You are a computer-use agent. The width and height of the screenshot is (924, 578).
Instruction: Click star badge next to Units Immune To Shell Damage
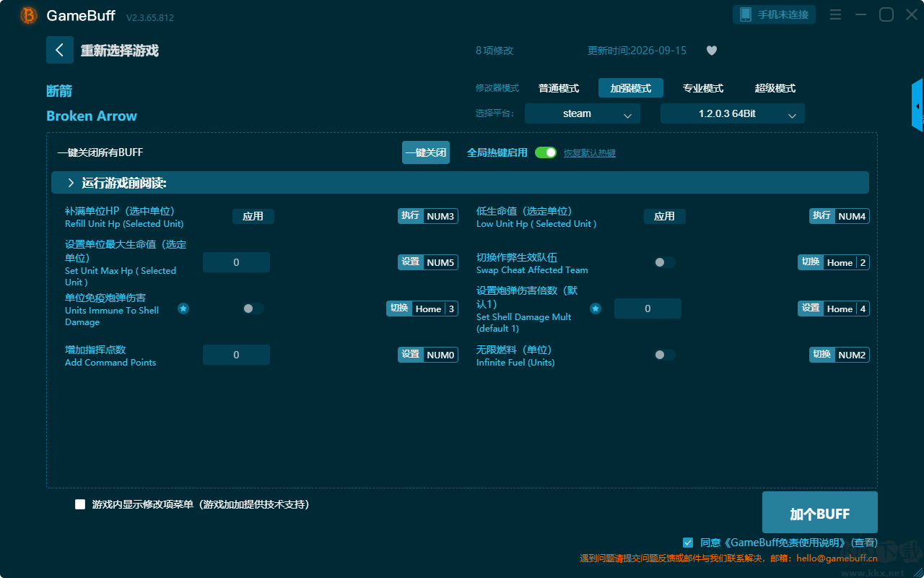pos(183,309)
